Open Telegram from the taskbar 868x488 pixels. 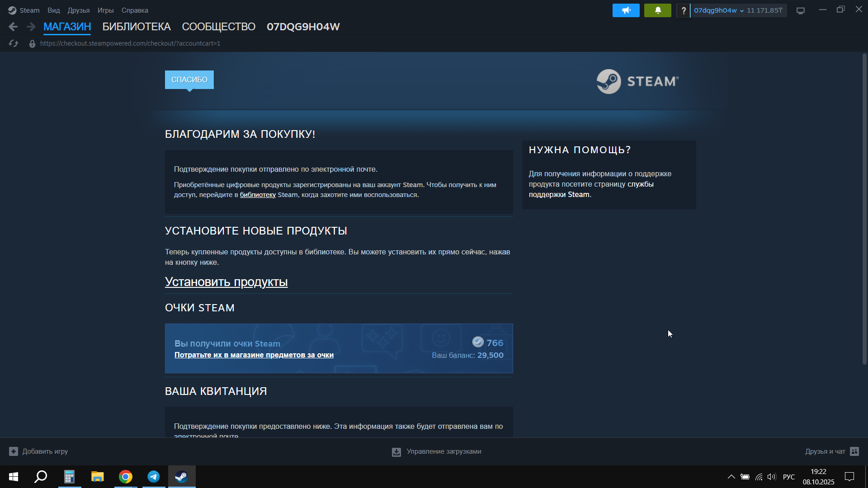[153, 477]
